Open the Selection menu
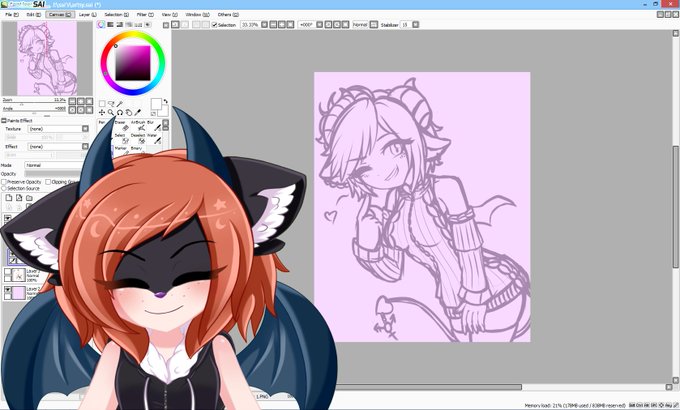Viewport: 680px width, 410px height. click(117, 14)
